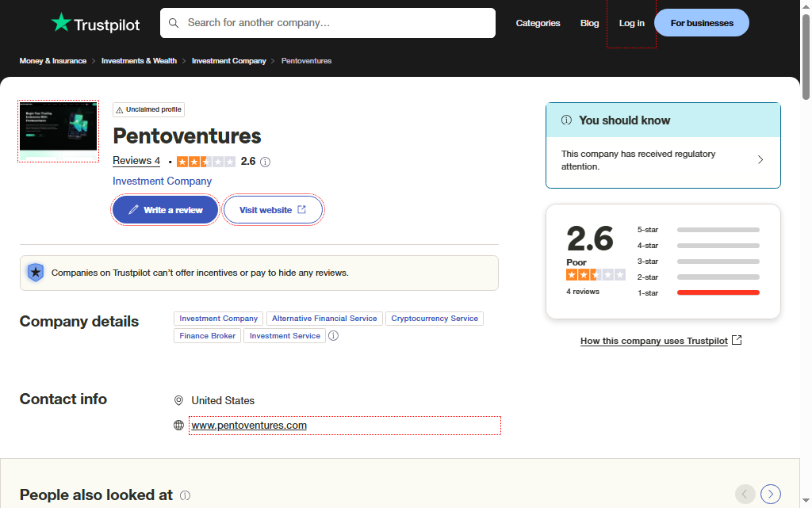This screenshot has width=812, height=508.
Task: Show previous companies in People also looked at
Action: [745, 494]
